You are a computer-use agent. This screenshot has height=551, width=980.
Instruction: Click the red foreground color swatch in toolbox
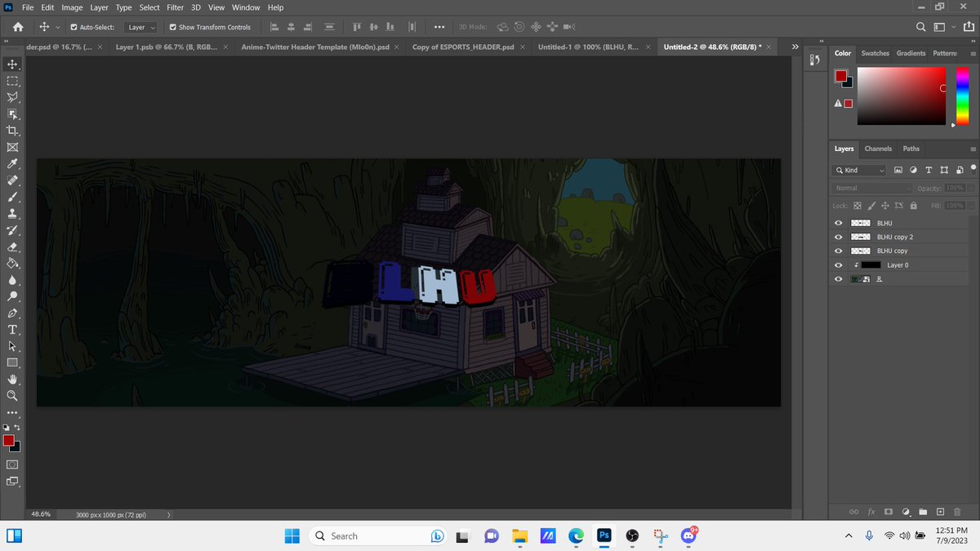(9, 441)
